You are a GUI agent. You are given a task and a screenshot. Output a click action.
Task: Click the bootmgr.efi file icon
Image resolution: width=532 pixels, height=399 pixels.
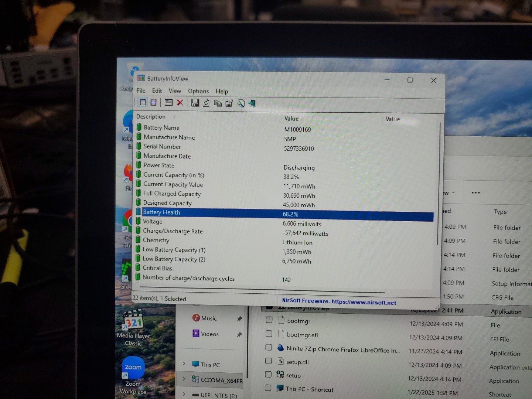[x=281, y=334]
